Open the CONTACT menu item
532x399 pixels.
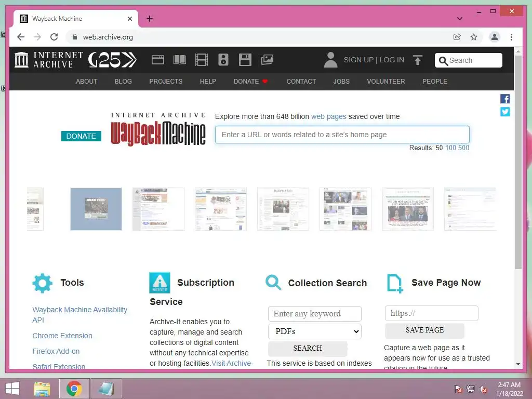[301, 82]
